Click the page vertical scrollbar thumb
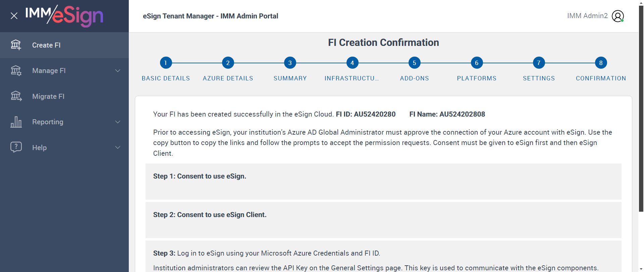The height and width of the screenshot is (272, 644). [641, 107]
